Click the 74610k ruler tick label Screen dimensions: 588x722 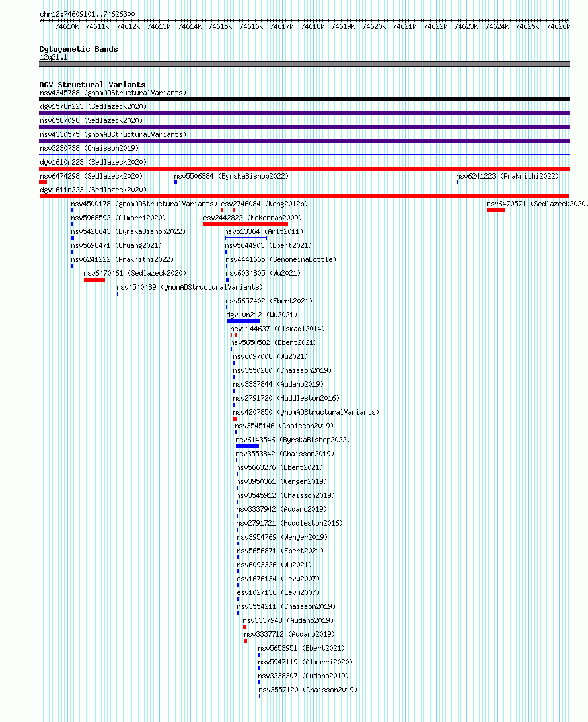[67, 26]
